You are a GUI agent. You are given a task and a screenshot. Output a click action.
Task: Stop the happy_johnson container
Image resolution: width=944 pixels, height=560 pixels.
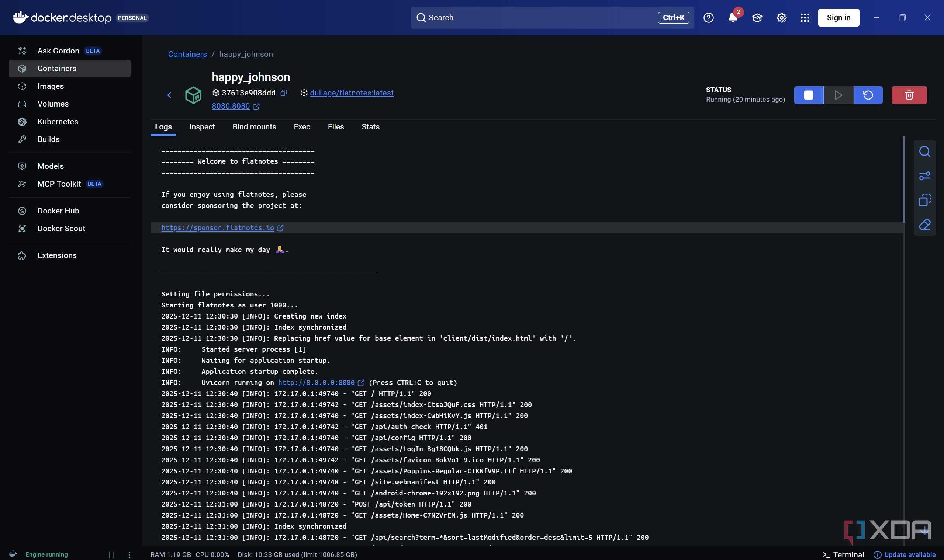809,95
